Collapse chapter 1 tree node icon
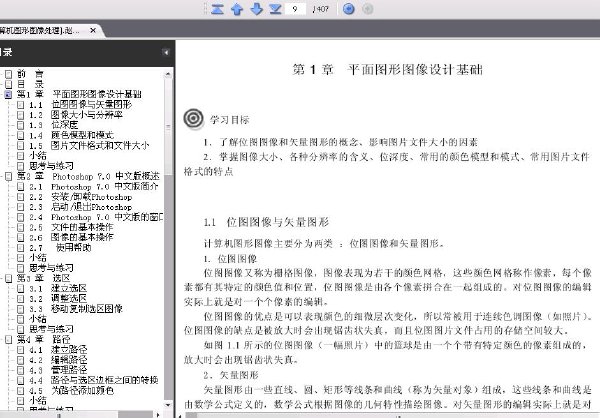 click(x=8, y=95)
